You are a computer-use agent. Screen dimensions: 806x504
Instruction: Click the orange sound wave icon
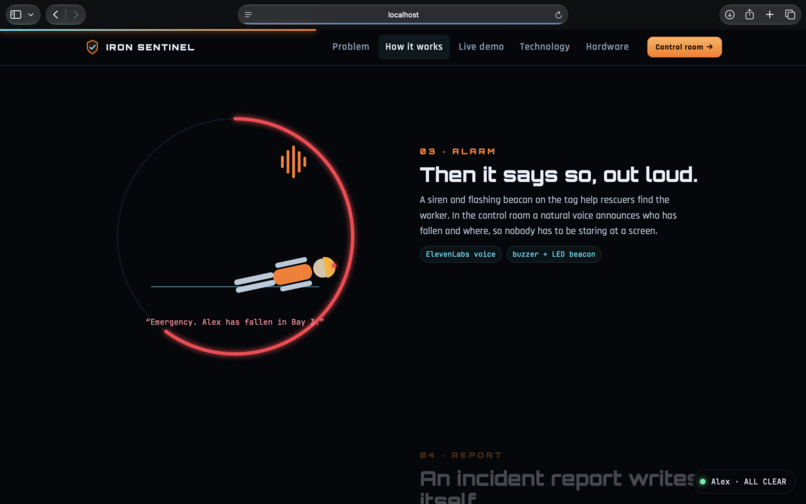294,162
